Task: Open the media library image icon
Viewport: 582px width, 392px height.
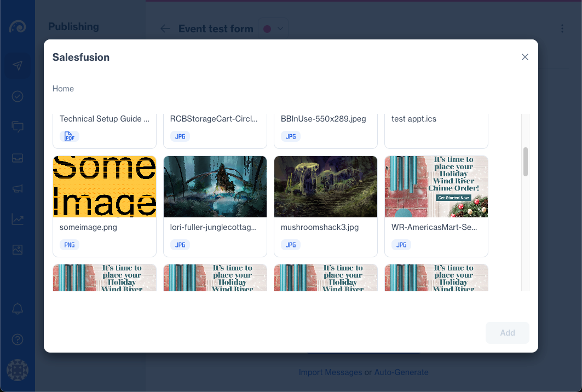Action: 18,250
